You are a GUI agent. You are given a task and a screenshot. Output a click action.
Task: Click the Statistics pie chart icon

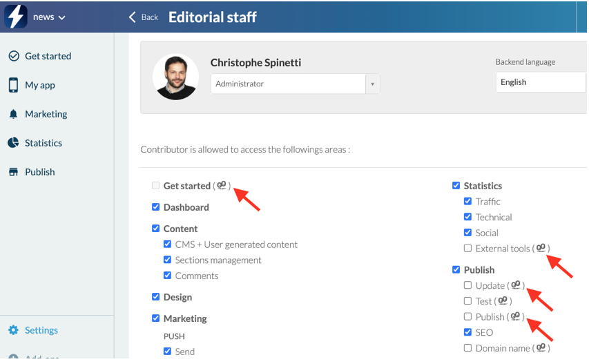13,143
